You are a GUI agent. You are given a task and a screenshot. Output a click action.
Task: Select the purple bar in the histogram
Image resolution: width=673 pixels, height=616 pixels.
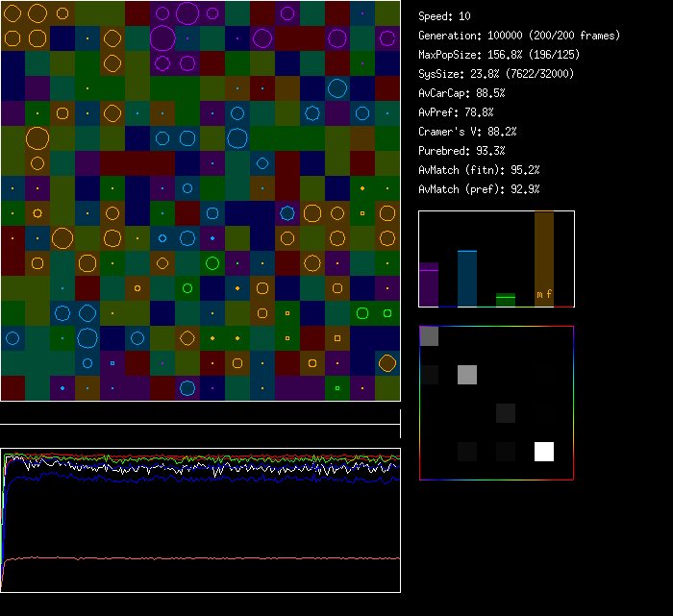(429, 284)
